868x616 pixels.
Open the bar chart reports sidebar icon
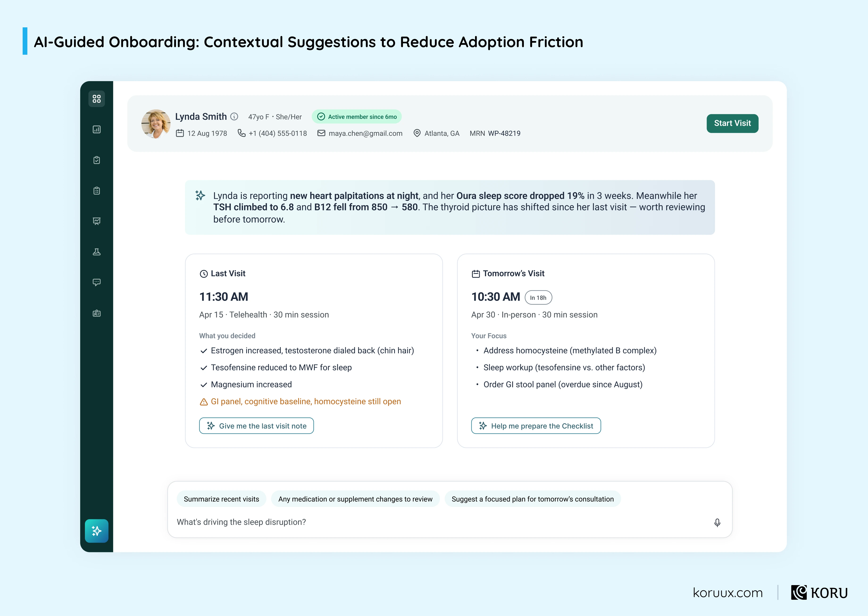(97, 130)
